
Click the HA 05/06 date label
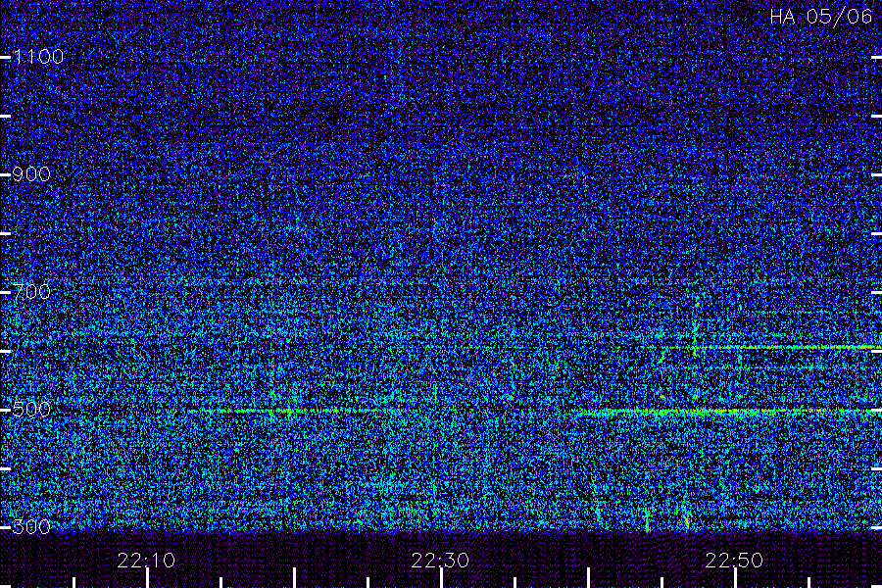coord(820,17)
